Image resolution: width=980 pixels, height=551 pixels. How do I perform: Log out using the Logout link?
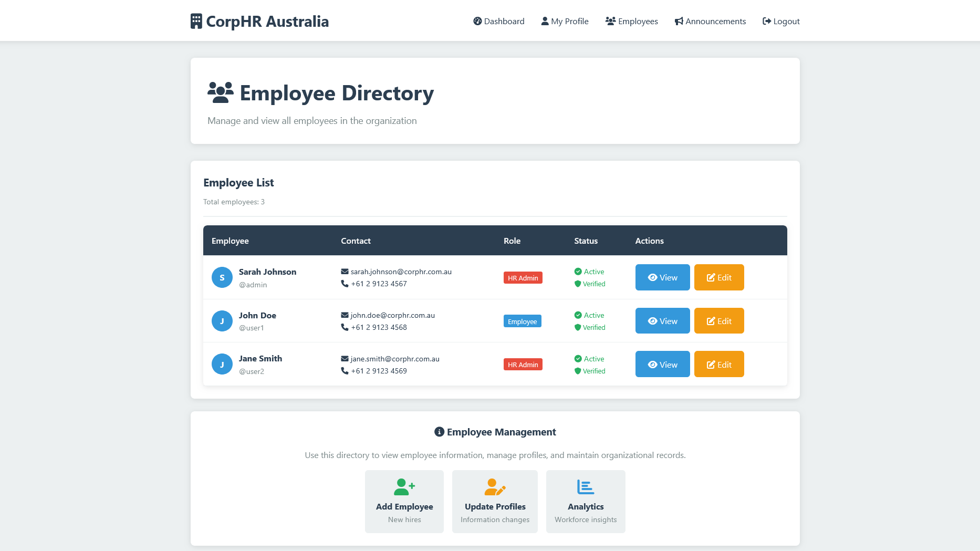coord(781,22)
